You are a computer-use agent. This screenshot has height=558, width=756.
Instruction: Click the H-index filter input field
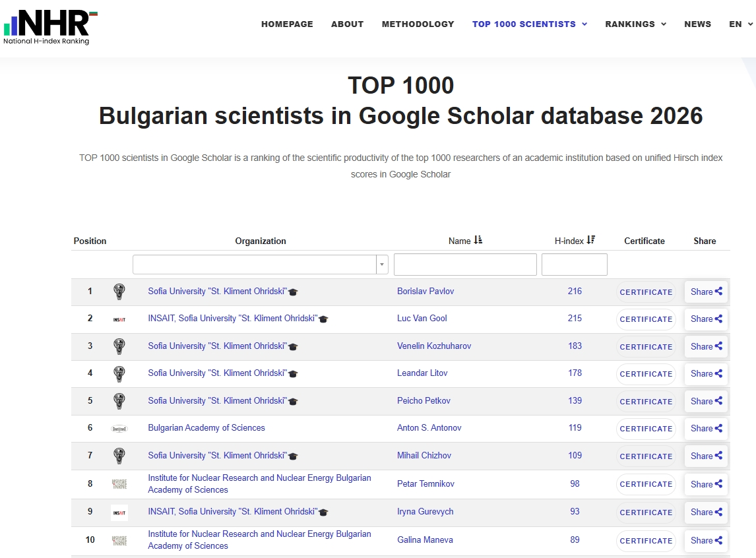pos(574,264)
